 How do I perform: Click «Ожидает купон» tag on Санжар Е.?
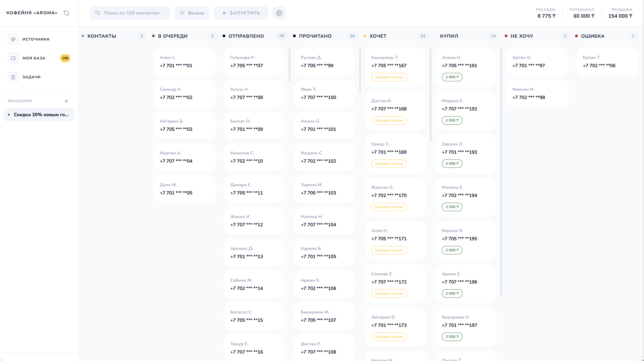point(389,293)
